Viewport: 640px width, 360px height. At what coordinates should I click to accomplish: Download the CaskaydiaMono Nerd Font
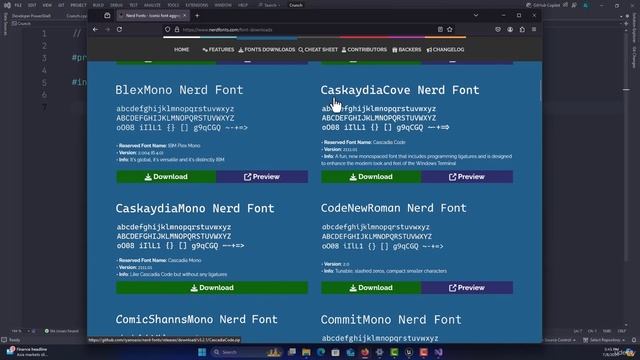(212, 288)
